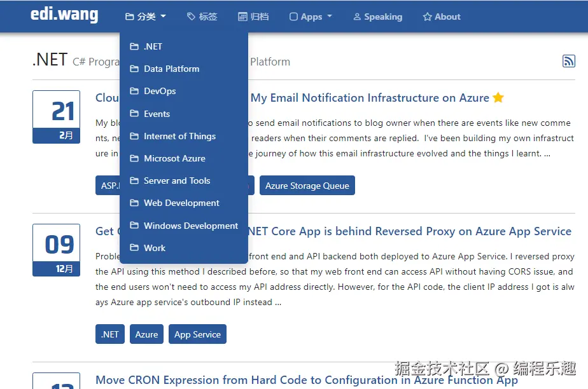This screenshot has height=389, width=588.
Task: Click the edi.wang site logo
Action: click(x=64, y=15)
